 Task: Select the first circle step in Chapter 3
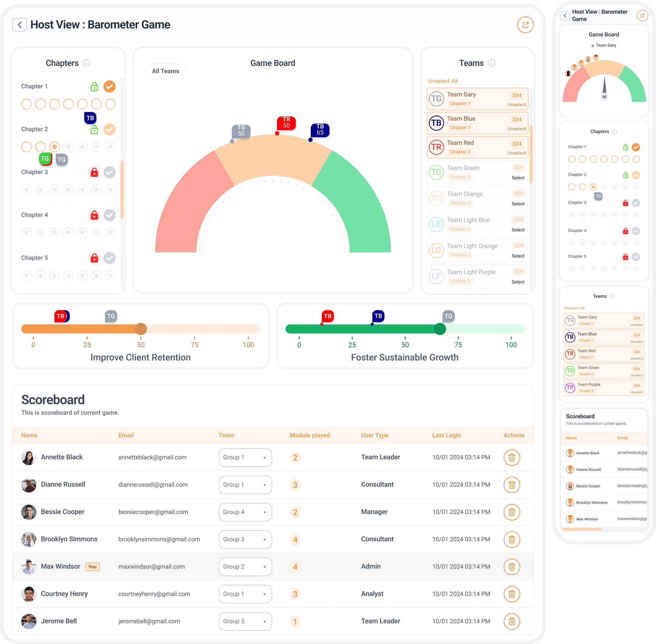click(x=27, y=190)
